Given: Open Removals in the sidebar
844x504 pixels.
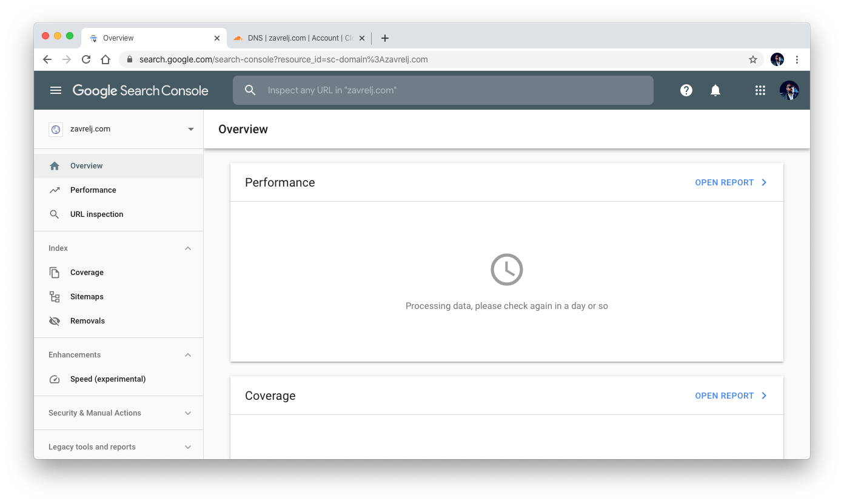Looking at the screenshot, I should (x=119, y=321).
